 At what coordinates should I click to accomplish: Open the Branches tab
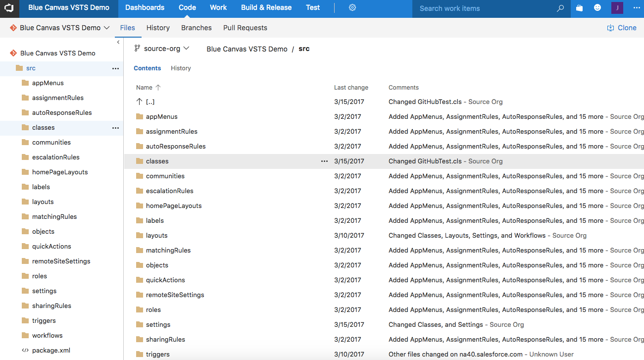[197, 28]
